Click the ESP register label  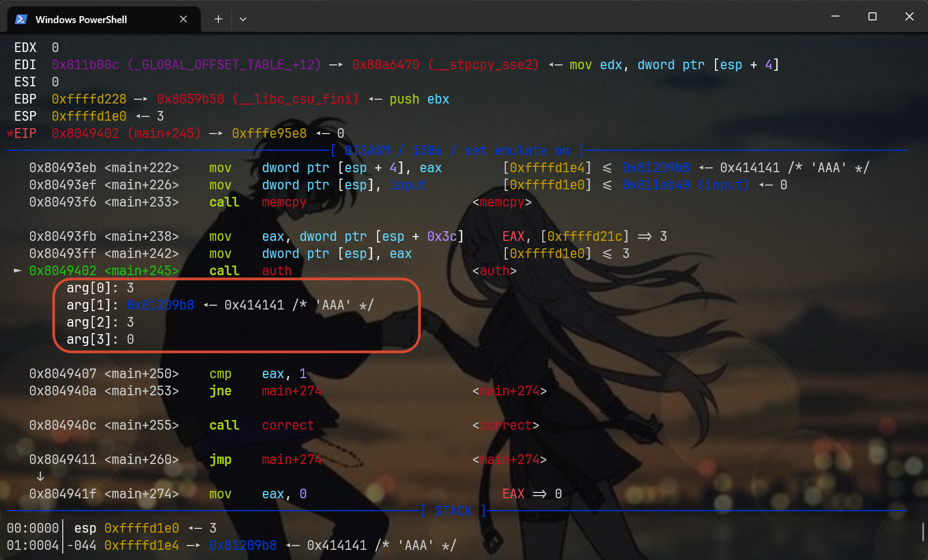(x=25, y=116)
